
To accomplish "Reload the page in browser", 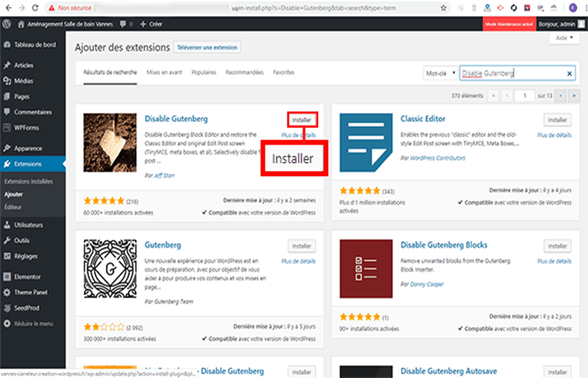I will 35,8.
